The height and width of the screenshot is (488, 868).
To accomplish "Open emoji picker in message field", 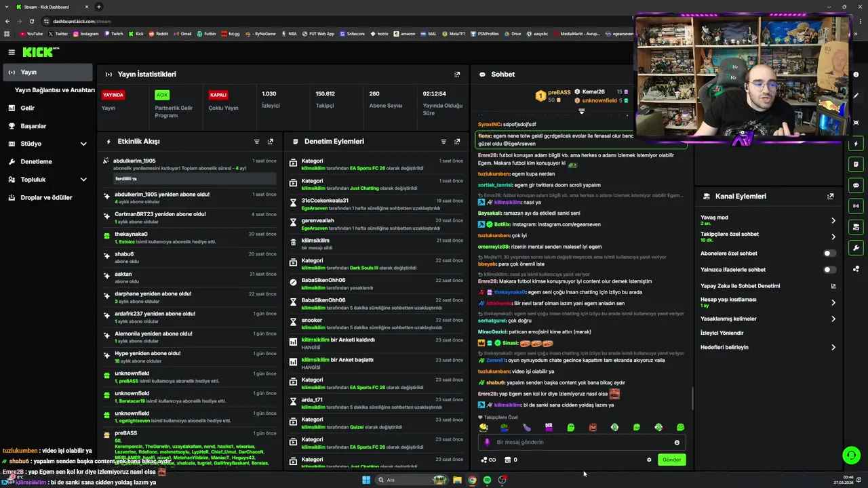I will pos(677,443).
